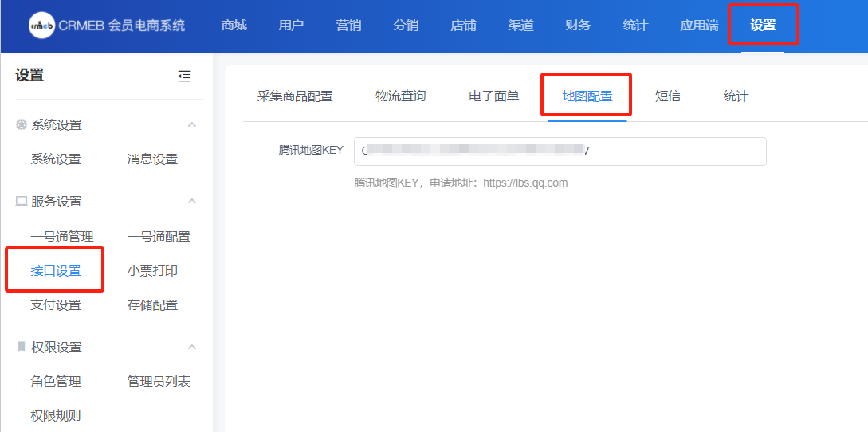Open the 营销 top menu

(x=348, y=26)
